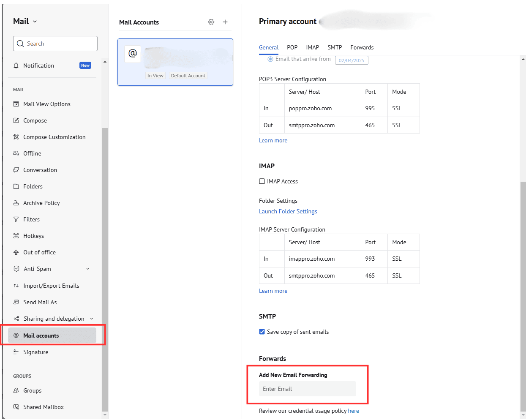Click the In View tag
This screenshot has height=420, width=526.
[x=155, y=76]
